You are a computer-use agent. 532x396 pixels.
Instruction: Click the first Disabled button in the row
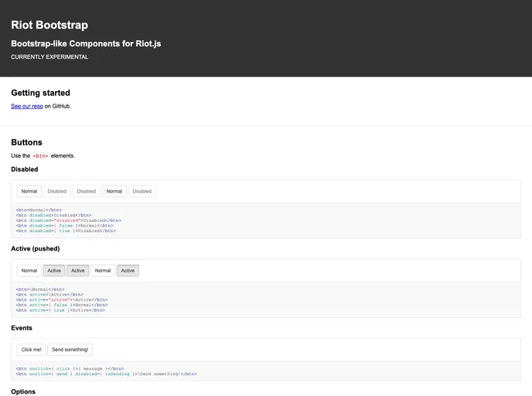(57, 191)
